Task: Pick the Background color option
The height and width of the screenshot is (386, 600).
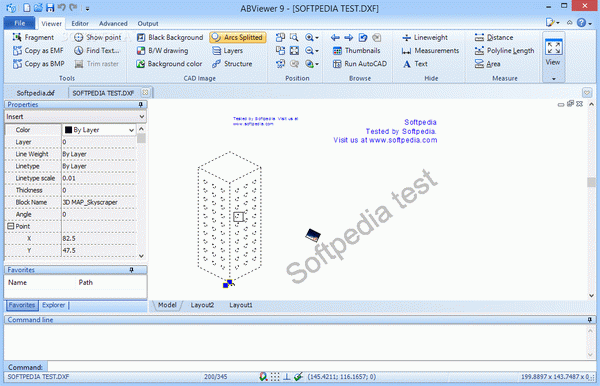Action: 169,64
